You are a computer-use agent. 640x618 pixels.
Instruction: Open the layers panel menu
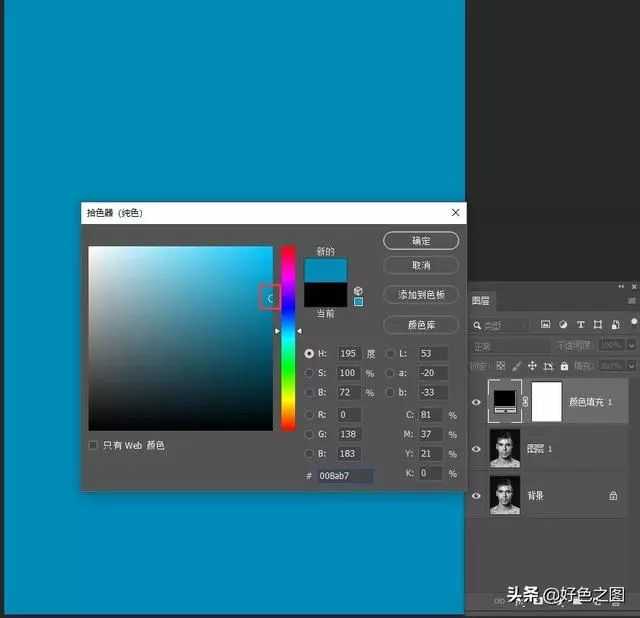(631, 300)
